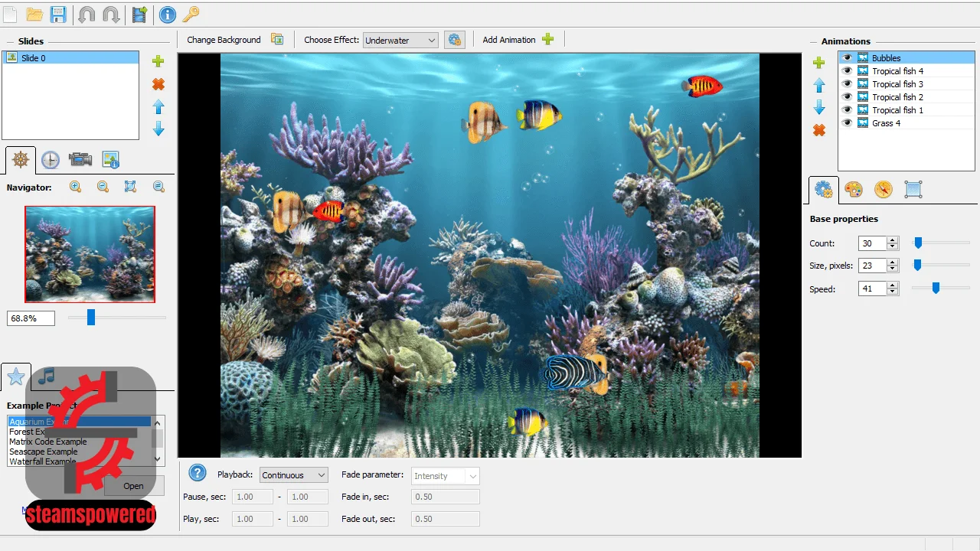This screenshot has height=551, width=980.
Task: Click the Count spinner arrows
Action: click(892, 243)
